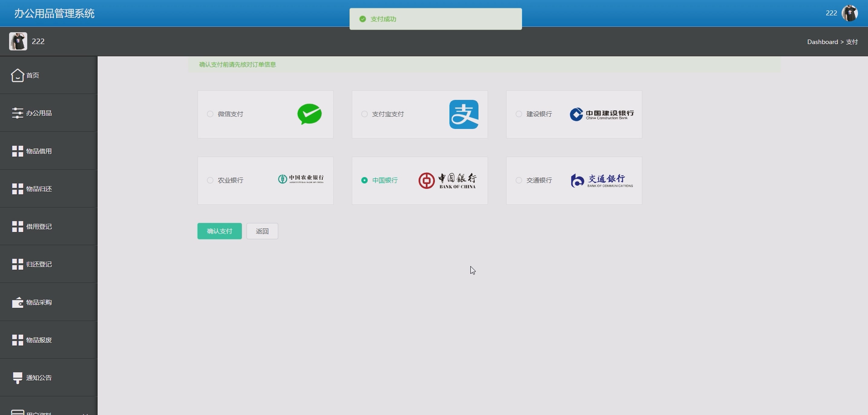Screen dimensions: 868x415
Task: Select the 建设银行 radio button
Action: [x=518, y=114]
